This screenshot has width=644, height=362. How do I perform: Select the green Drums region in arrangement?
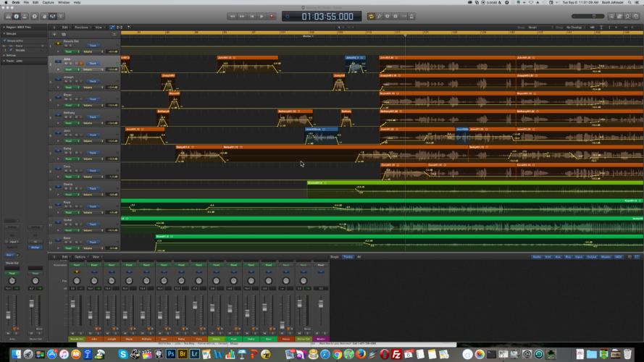(475, 189)
